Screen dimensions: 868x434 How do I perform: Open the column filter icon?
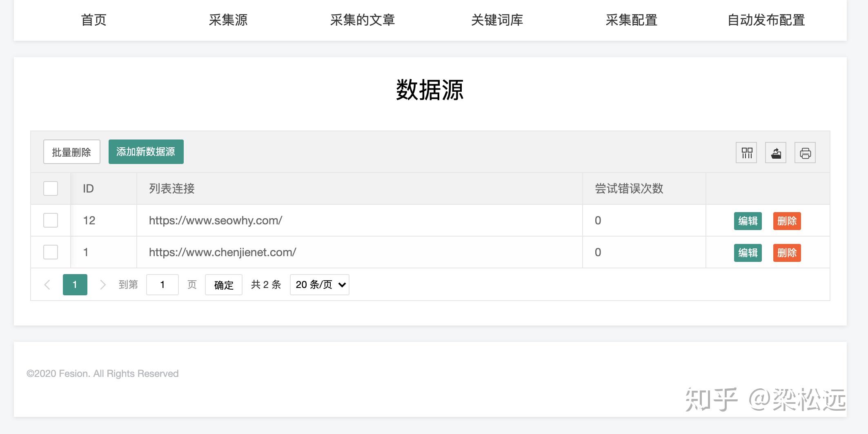coord(746,153)
